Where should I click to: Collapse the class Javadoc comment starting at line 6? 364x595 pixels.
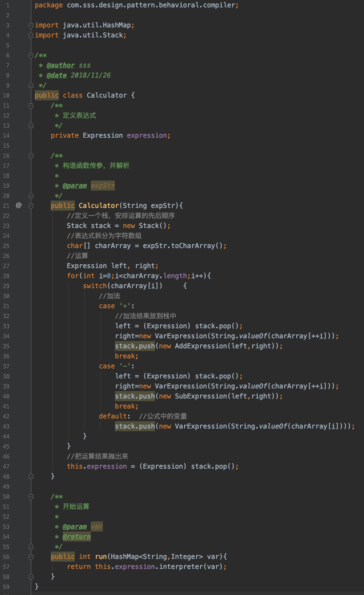[x=31, y=55]
